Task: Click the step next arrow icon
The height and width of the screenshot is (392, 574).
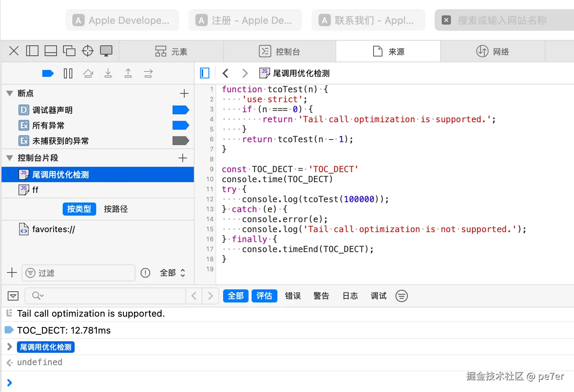Action: pyautogui.click(x=148, y=73)
